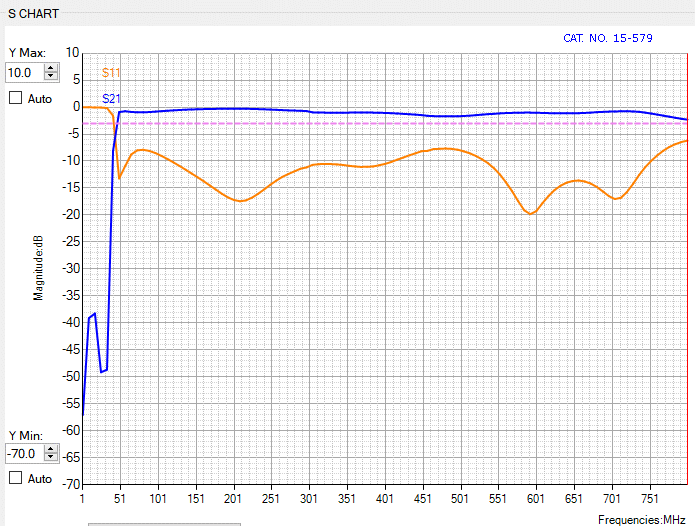Select the Y Min field showing -70.0
This screenshot has height=526, width=695.
pos(23,453)
